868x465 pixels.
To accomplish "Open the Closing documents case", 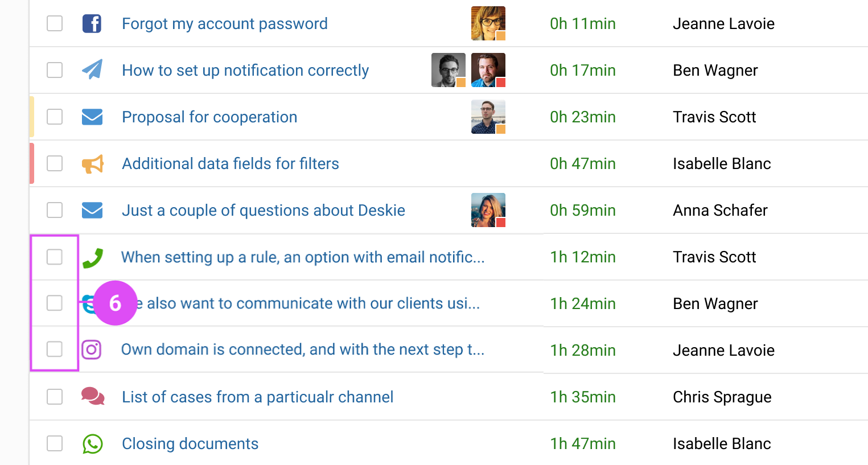I will (190, 443).
